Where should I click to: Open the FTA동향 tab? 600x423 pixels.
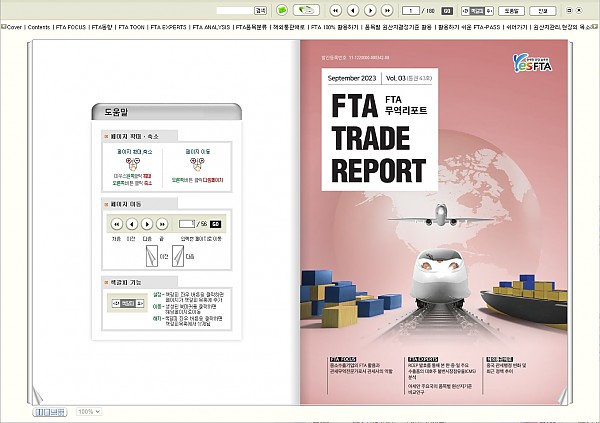pos(102,27)
